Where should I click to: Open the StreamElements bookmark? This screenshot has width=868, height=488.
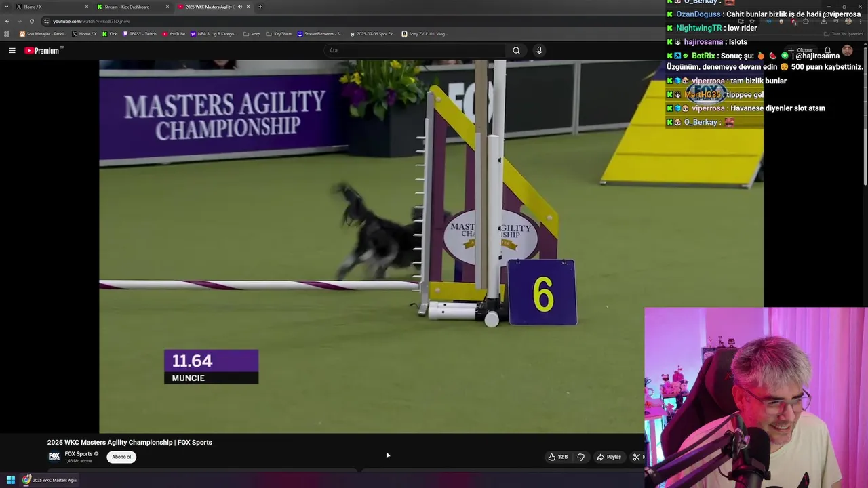click(320, 34)
